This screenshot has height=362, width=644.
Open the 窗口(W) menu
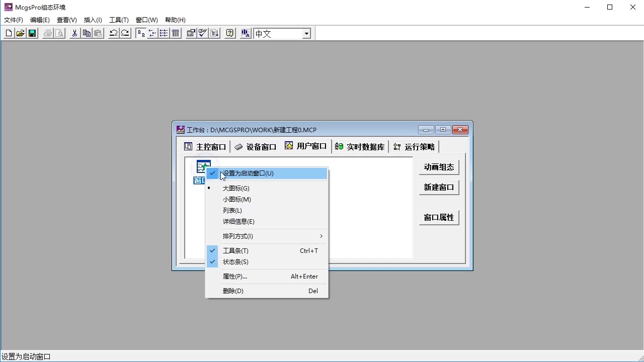[x=147, y=20]
